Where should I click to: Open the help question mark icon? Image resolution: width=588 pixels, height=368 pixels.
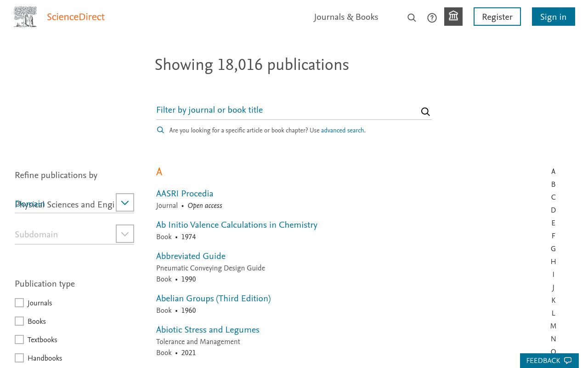432,18
